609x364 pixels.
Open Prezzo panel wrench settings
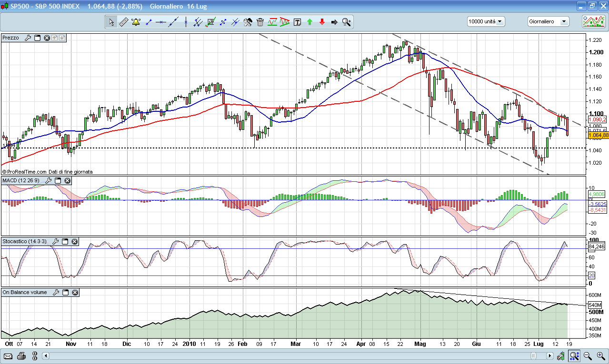click(x=28, y=38)
